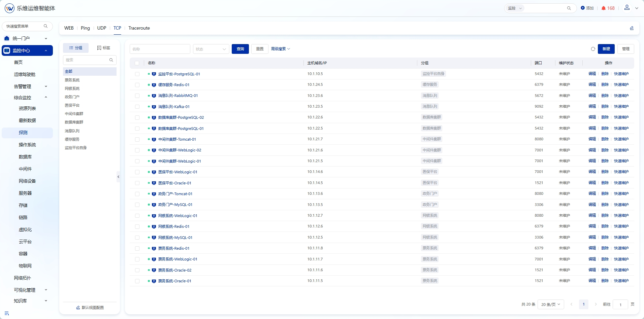Click the 查询 button
644x319 pixels.
click(x=240, y=49)
